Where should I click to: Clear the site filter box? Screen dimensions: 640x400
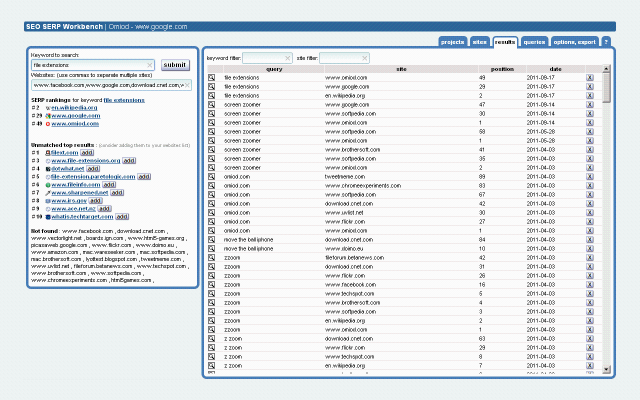[364, 58]
